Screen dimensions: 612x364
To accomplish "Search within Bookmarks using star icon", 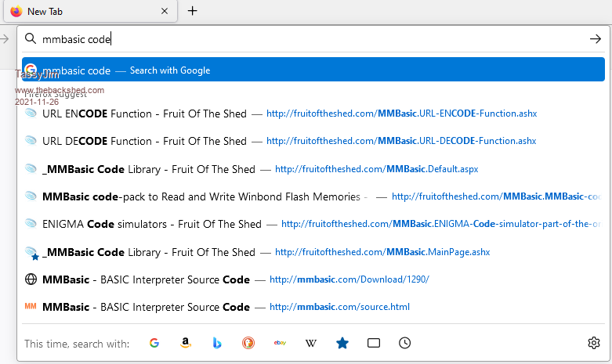I will click(x=342, y=343).
